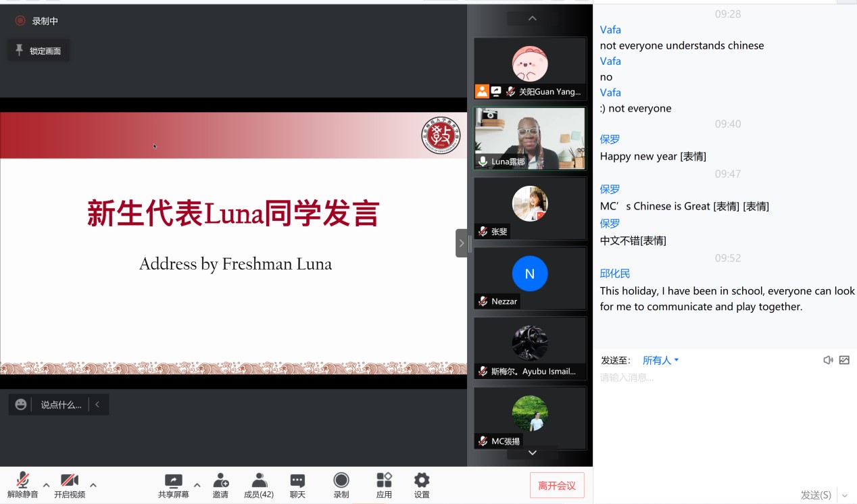Click 锁定画面 pin view button

tap(39, 51)
